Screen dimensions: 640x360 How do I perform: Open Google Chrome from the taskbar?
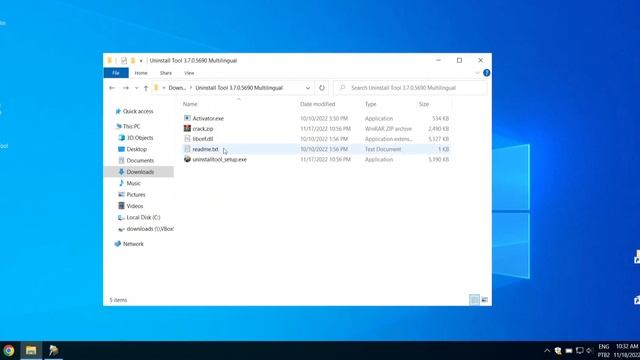pos(9,350)
